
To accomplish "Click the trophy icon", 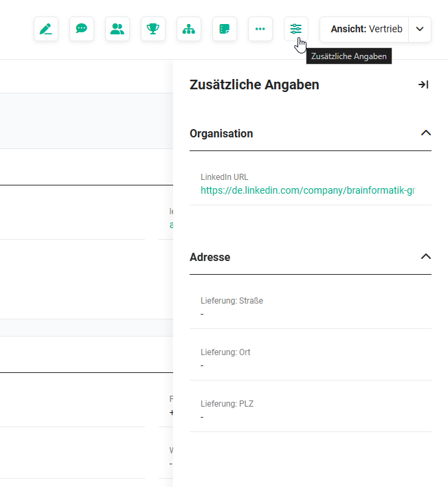I will pyautogui.click(x=153, y=29).
